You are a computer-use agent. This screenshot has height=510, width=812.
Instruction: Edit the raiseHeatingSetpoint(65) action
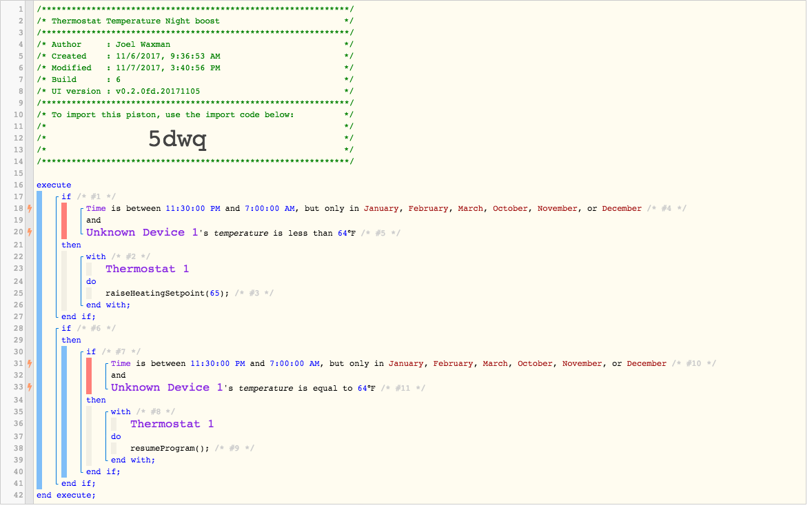tap(168, 293)
